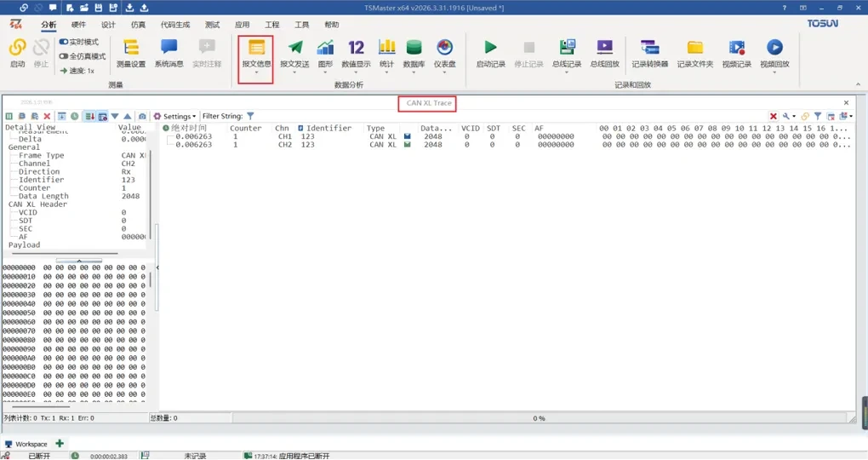Click the Filter String funnel icon
Screen dimensions: 868x460
[x=250, y=117]
